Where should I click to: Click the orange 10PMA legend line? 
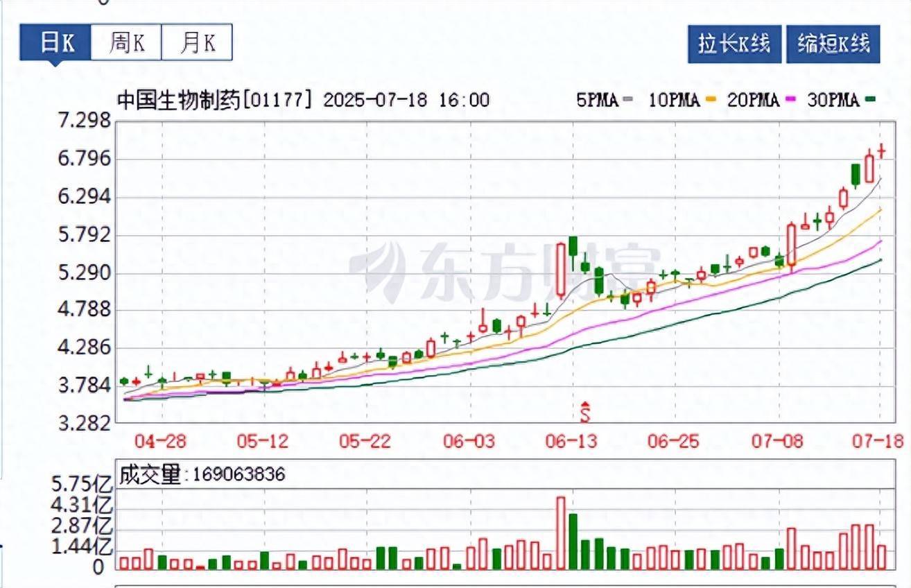tap(710, 101)
